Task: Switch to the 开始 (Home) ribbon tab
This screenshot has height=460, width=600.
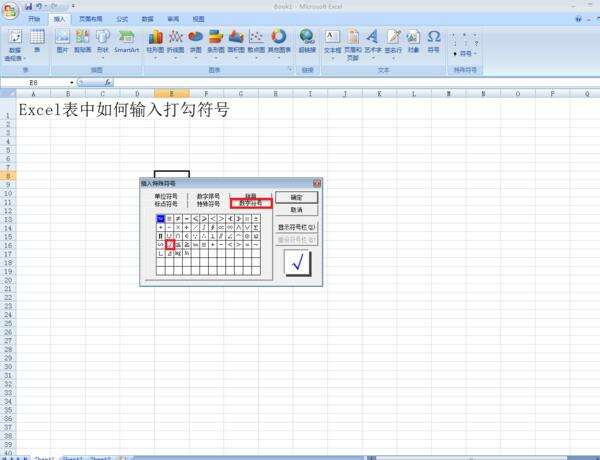Action: 34,19
